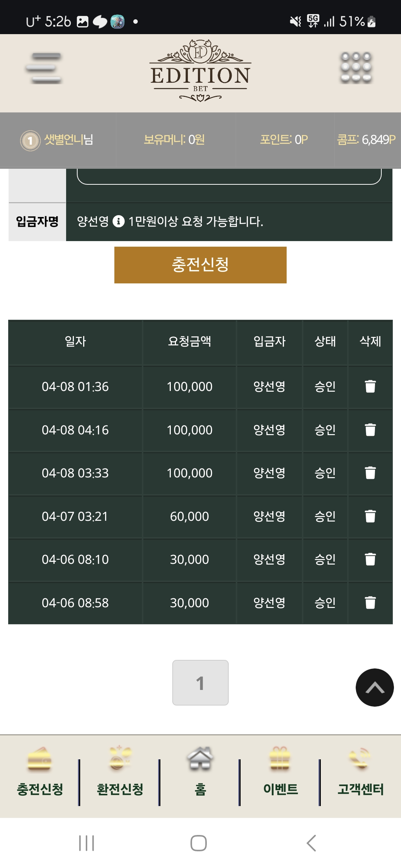The image size is (401, 868).
Task: Delete the 04-08 01:36 deposit record
Action: pos(370,387)
